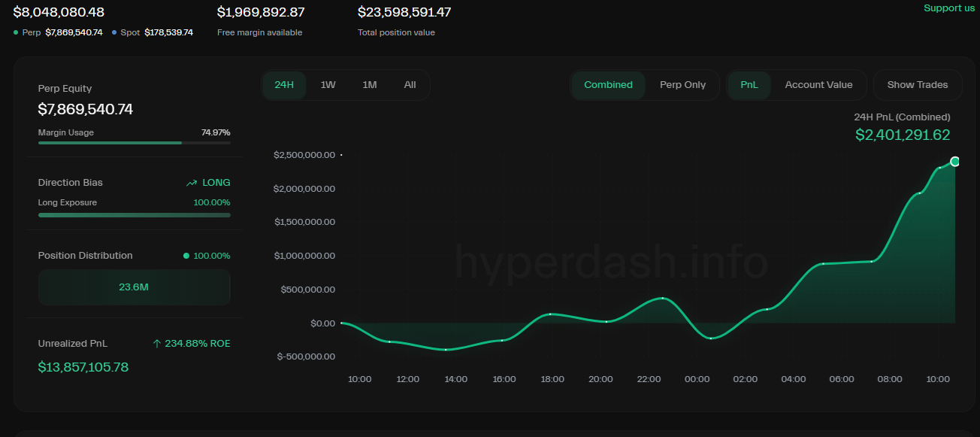Show the All time range
Screen dimensions: 980x437
tap(410, 85)
